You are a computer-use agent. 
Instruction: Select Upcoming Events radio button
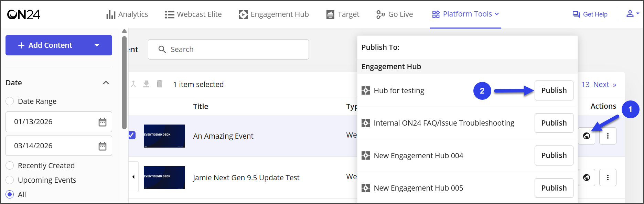(10, 180)
